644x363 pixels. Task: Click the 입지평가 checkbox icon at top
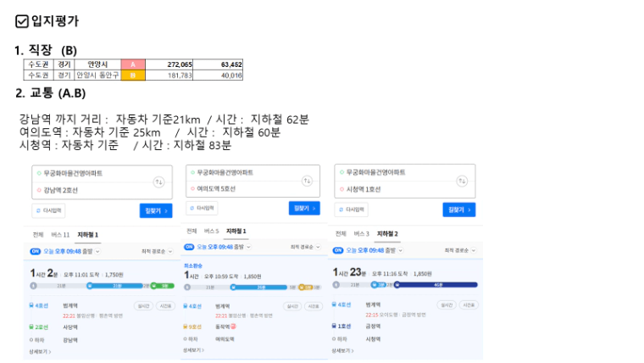22,21
